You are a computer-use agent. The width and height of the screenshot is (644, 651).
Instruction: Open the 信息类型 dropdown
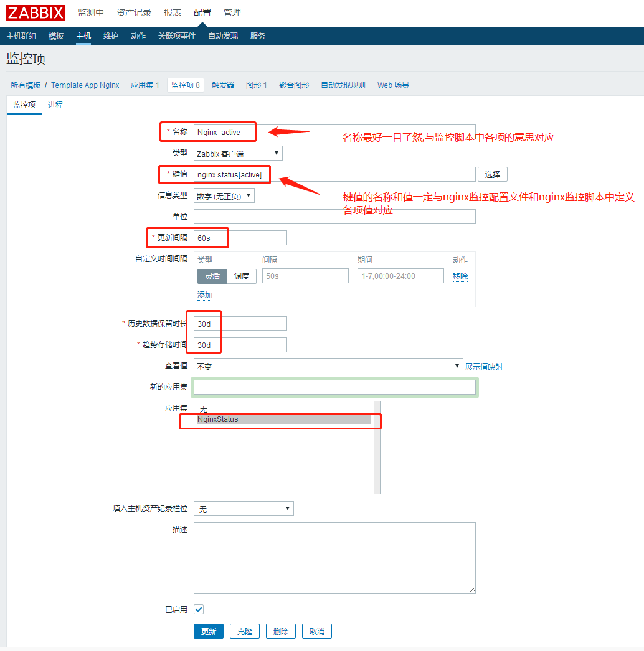tap(224, 196)
